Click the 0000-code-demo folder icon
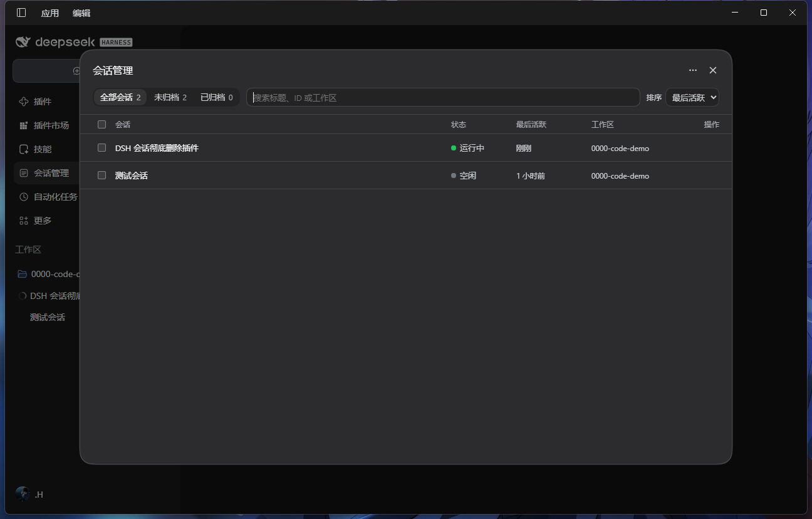The image size is (812, 519). pyautogui.click(x=22, y=274)
